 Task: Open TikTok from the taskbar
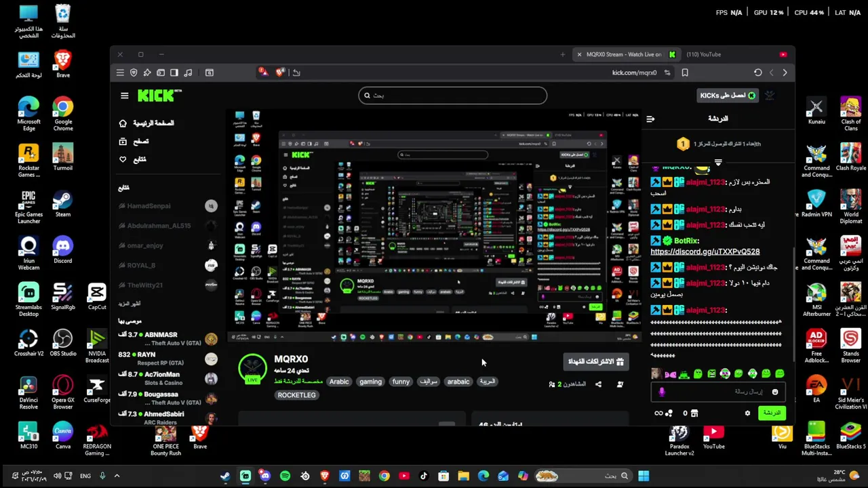(424, 476)
